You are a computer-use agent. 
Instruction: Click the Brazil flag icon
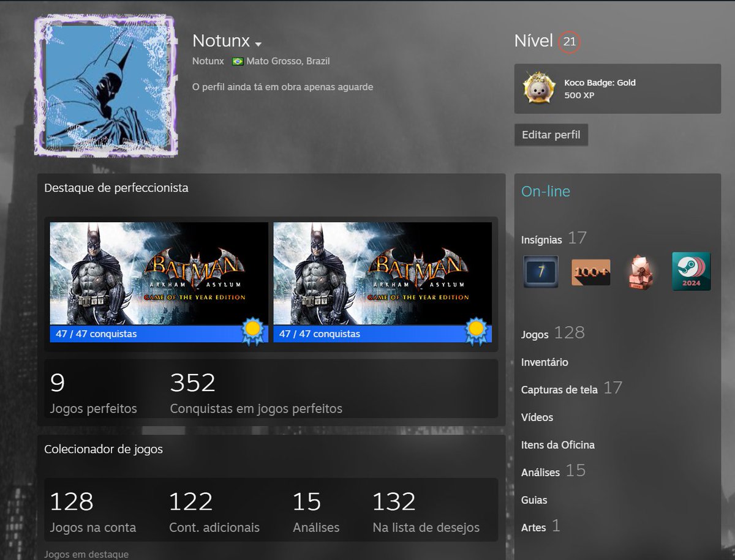click(x=238, y=62)
